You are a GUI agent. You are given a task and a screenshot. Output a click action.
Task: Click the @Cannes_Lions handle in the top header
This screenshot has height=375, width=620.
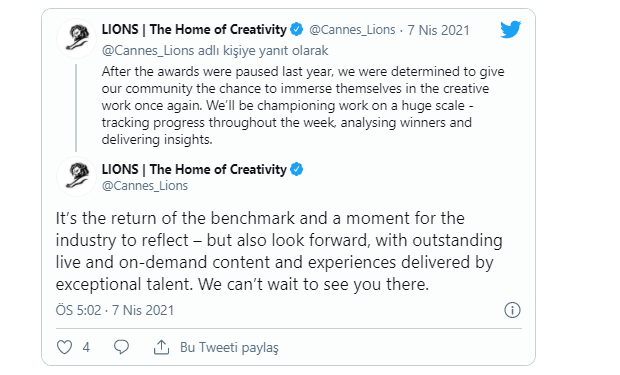(x=352, y=30)
